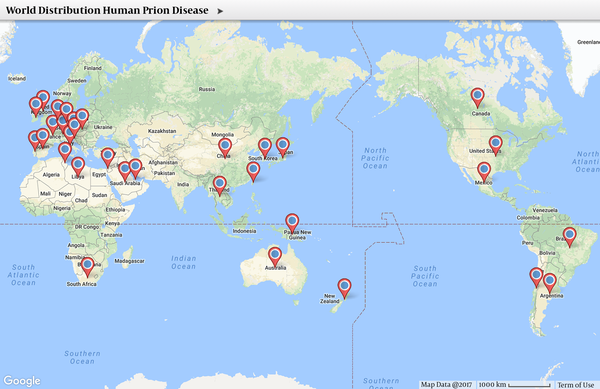Click the map pin on Canada
600x389 pixels.
[477, 98]
